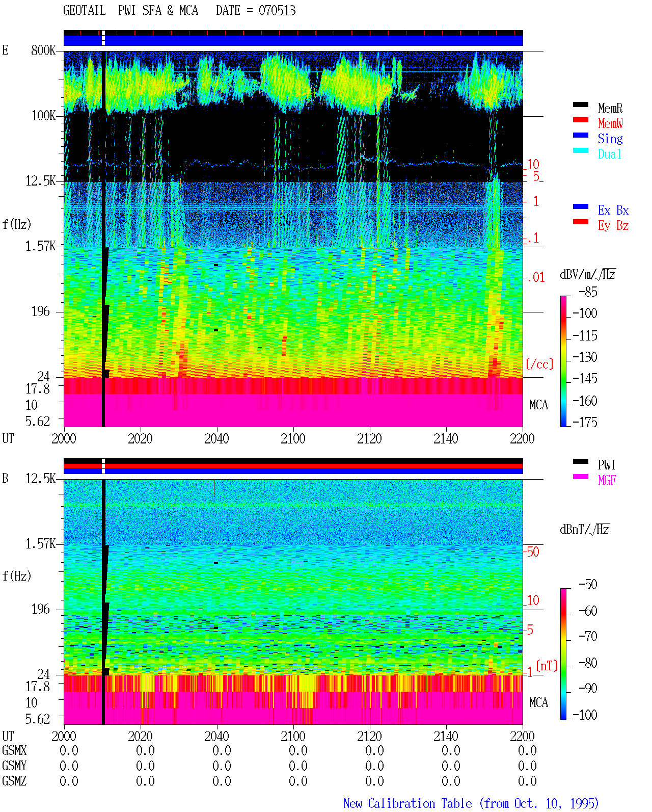Click the cyan Dual legend swatch
The height and width of the screenshot is (812, 652).
point(581,150)
